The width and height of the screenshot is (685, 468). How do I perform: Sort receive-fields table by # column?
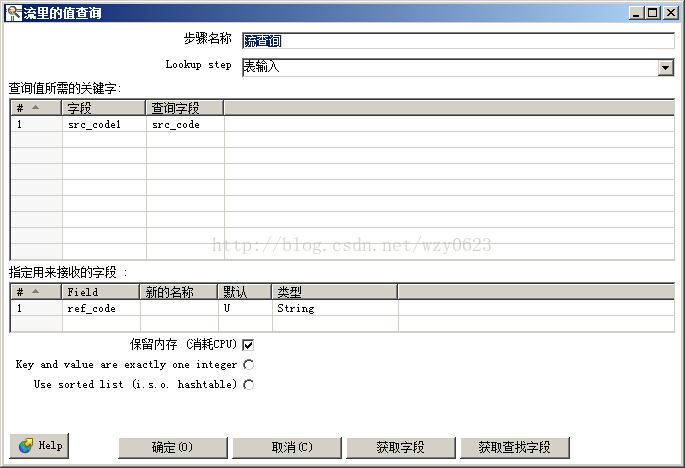coord(36,291)
